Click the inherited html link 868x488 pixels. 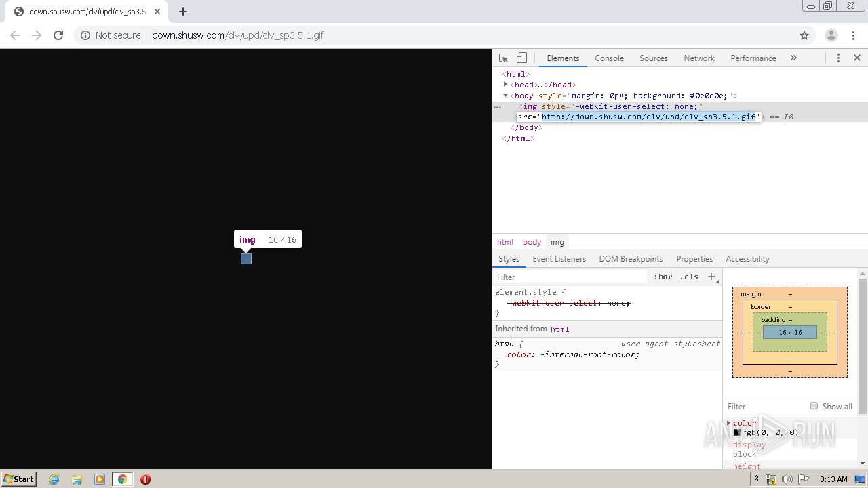[559, 329]
